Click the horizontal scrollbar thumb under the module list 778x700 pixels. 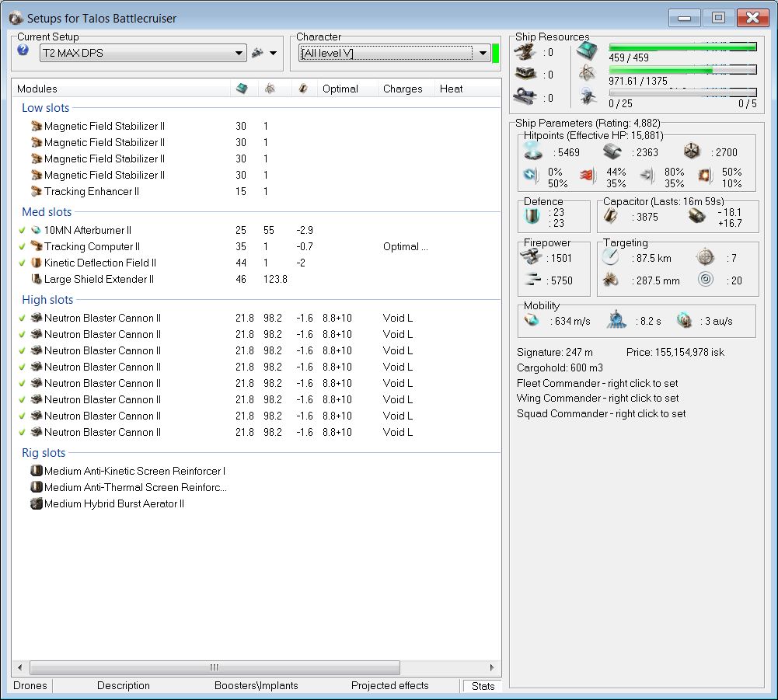[x=215, y=667]
